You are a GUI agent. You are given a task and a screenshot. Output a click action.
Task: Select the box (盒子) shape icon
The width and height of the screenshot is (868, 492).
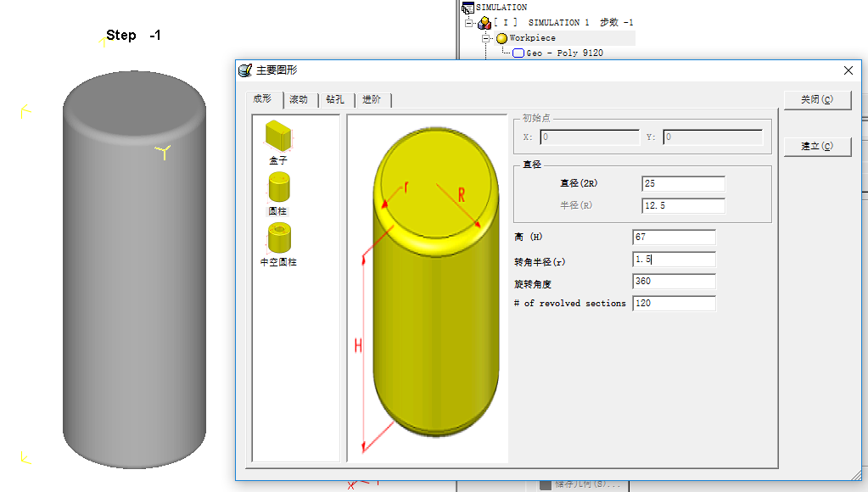coord(278,136)
